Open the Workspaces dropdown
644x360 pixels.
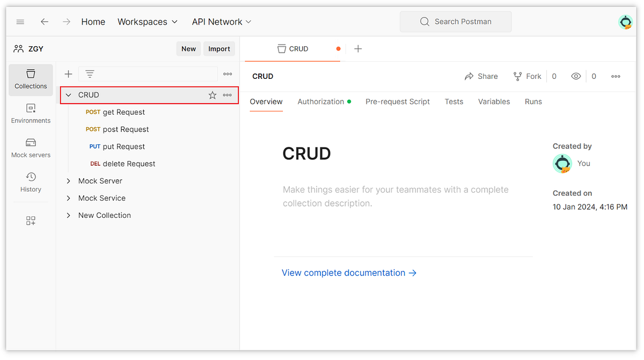pyautogui.click(x=148, y=21)
